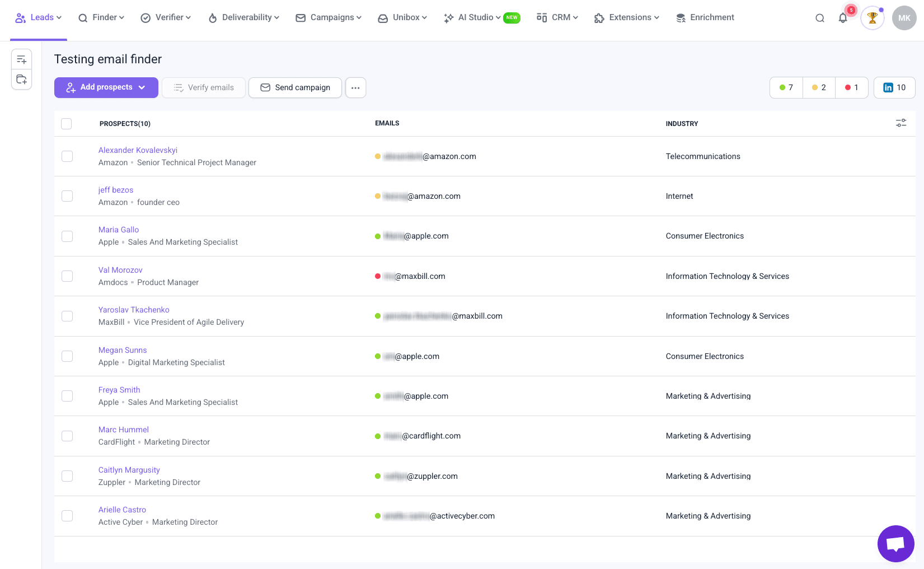Click the add list icon in the sidebar
Screen dimensions: 924x569
click(x=22, y=59)
